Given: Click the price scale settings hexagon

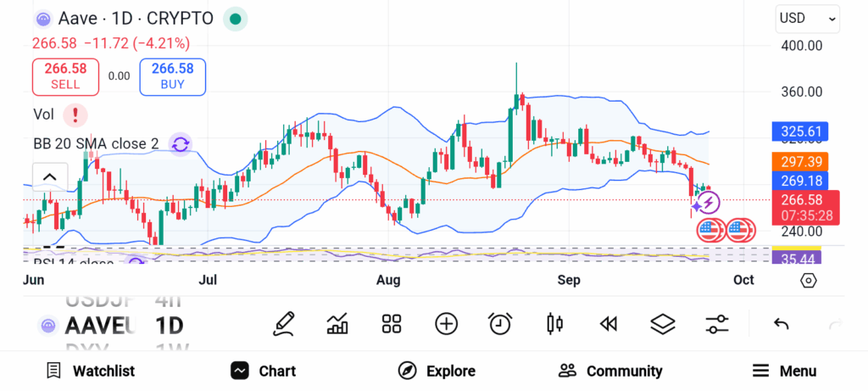Looking at the screenshot, I should pos(808,280).
